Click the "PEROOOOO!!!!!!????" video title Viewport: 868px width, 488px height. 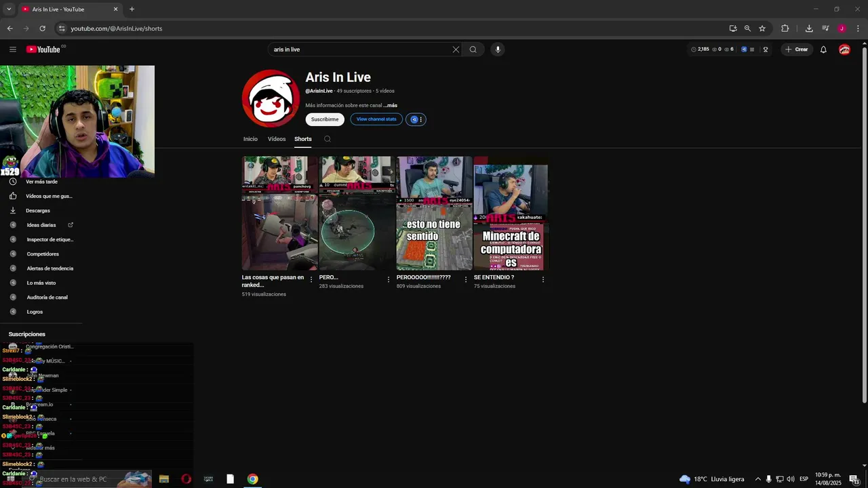coord(424,277)
